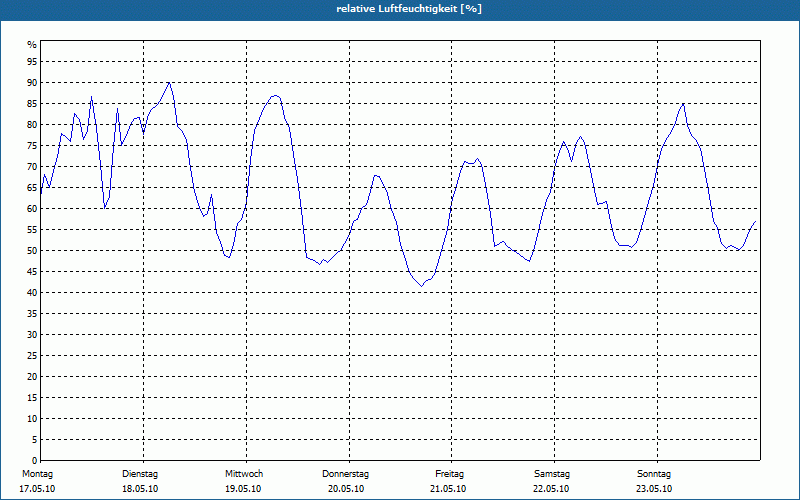Click the date label 17.05.10
Image resolution: width=800 pixels, height=500 pixels.
point(37,489)
